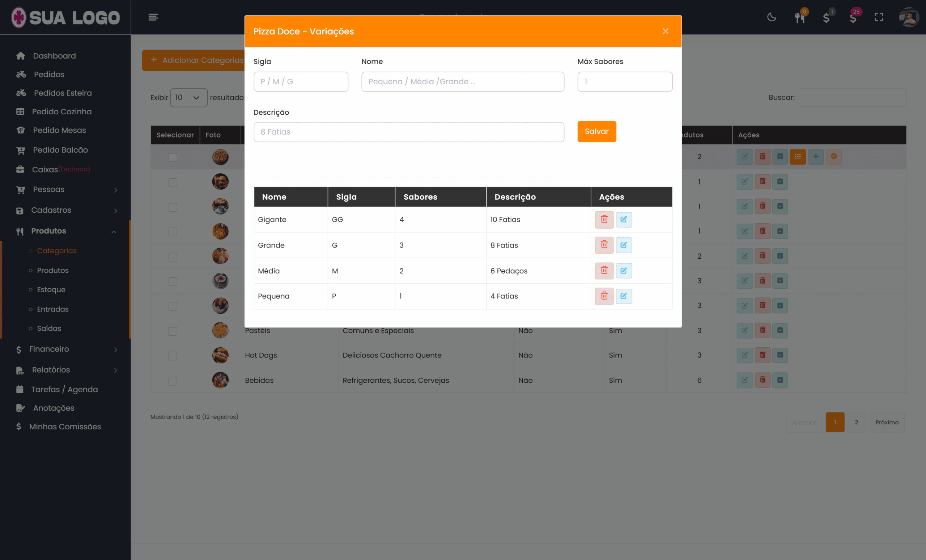The image size is (926, 560).
Task: Click the Salvar button
Action: pyautogui.click(x=596, y=132)
